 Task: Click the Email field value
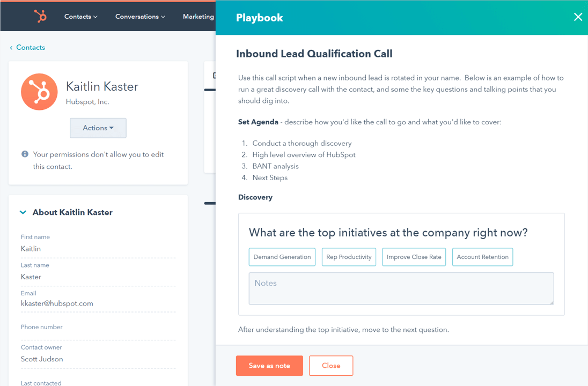click(x=57, y=303)
